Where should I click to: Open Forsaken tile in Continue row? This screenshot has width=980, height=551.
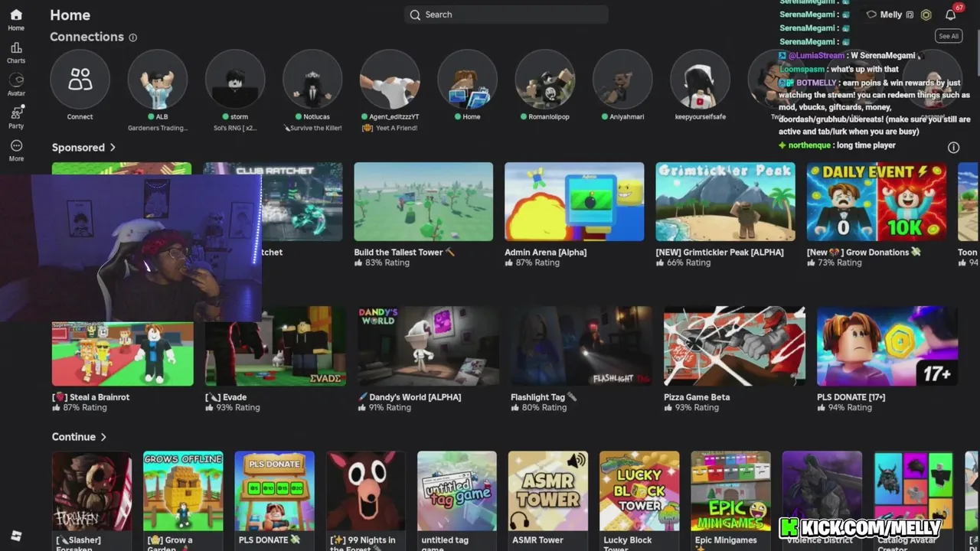click(92, 491)
